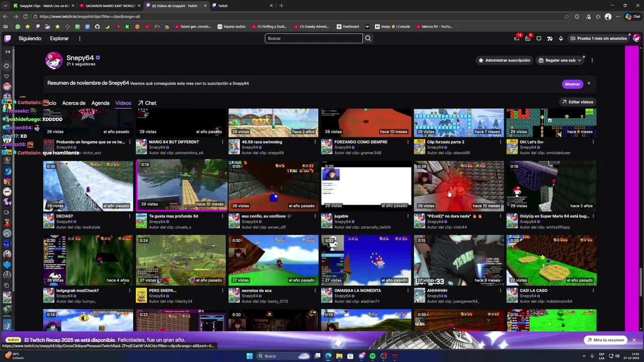Screen dimensions: 644x362
Task: Open options menu for the CASI LA CAGO clip
Action: coord(593,291)
